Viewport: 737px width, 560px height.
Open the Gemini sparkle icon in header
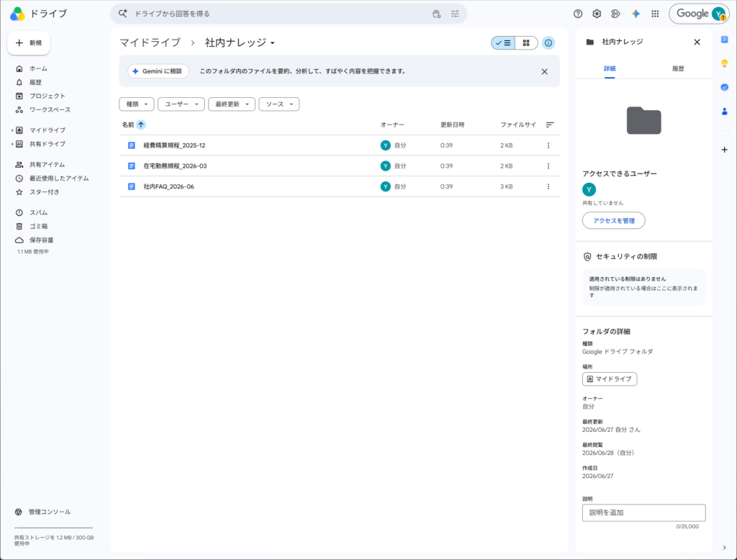coord(636,14)
